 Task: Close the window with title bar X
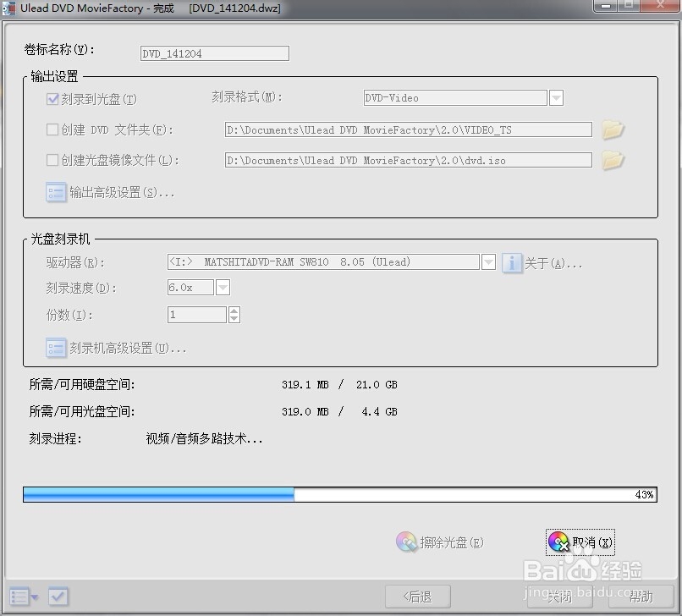point(659,5)
